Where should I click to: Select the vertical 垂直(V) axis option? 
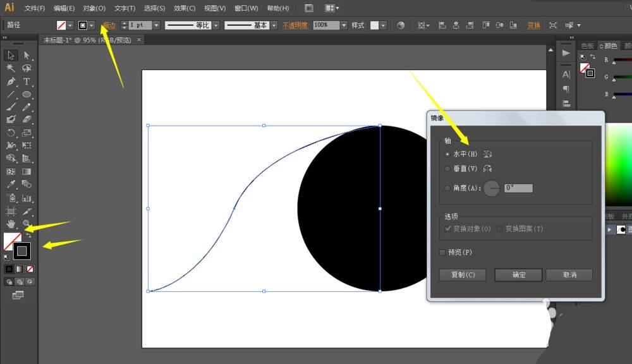[448, 169]
